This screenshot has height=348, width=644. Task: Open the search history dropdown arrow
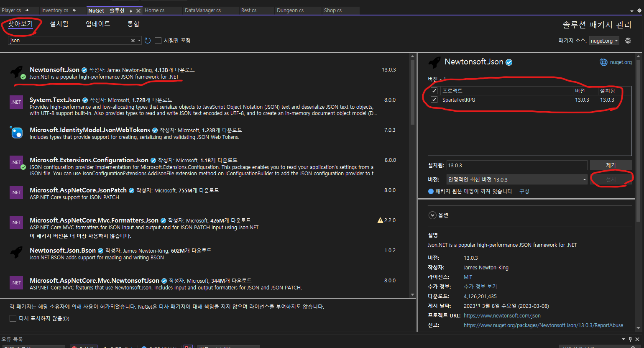(x=139, y=41)
